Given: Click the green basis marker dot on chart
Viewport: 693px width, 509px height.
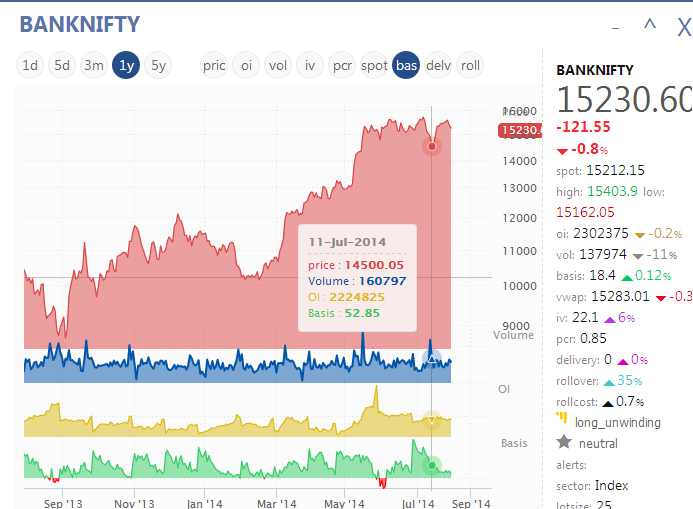Looking at the screenshot, I should pyautogui.click(x=432, y=465).
